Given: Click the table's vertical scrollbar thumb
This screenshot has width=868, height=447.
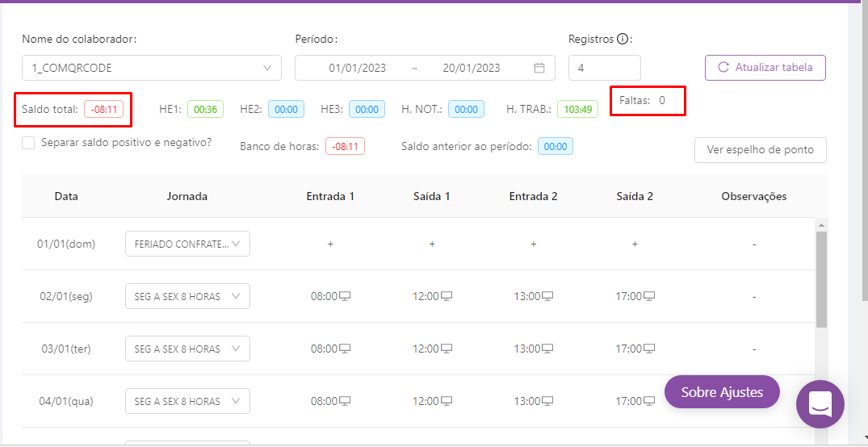Looking at the screenshot, I should pyautogui.click(x=821, y=278).
